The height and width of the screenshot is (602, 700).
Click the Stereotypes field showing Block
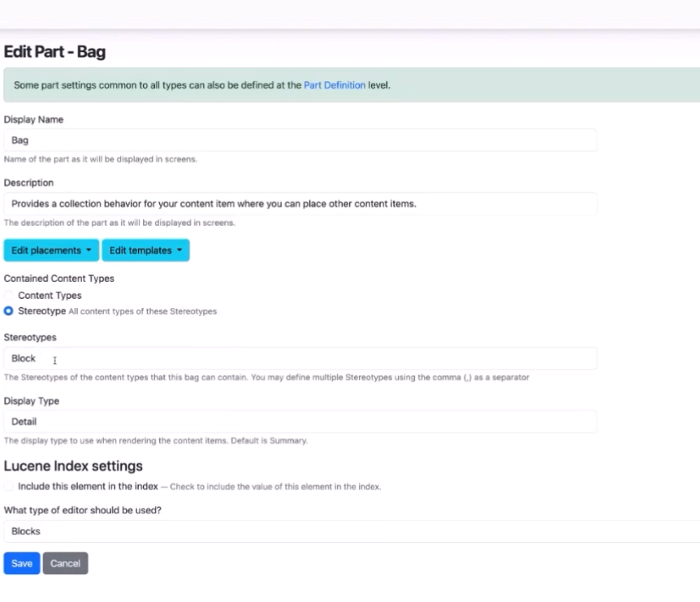(x=299, y=358)
